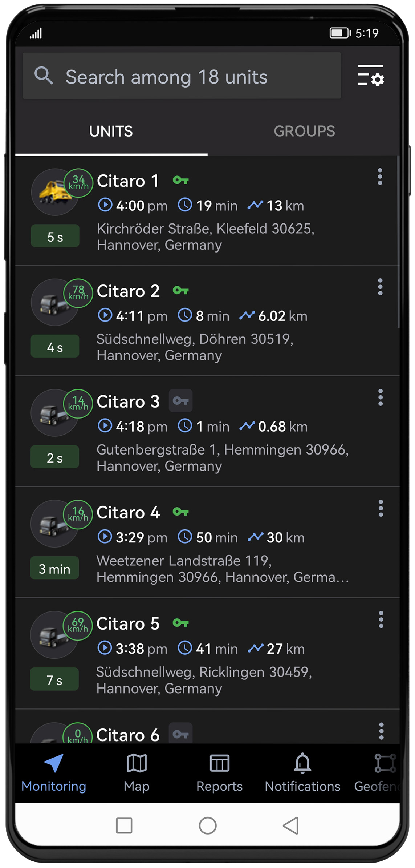Open the list settings filter icon
This screenshot has width=415, height=868.
coord(371,76)
